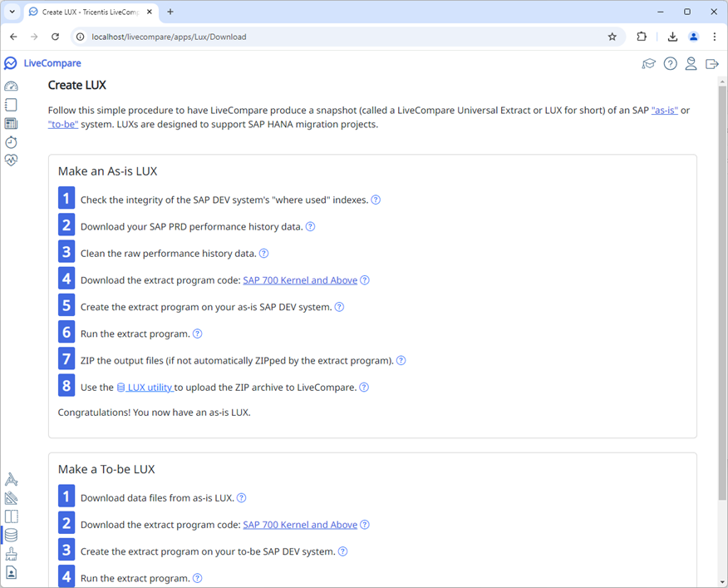This screenshot has width=728, height=588.
Task: Follow the 'as-is' hyperlink in the intro text
Action: [x=664, y=109]
